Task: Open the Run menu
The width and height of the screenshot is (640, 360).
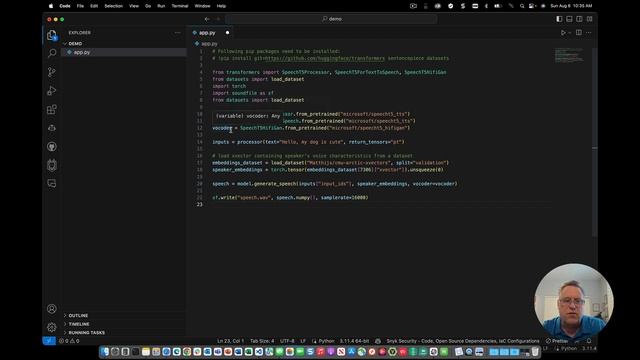Action: tap(161, 6)
